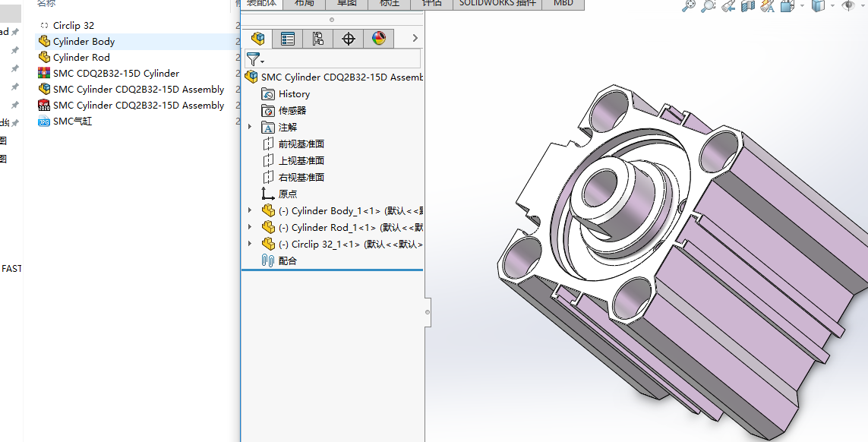
Task: Open the 草图 sketch ribbon tab
Action: tap(346, 3)
